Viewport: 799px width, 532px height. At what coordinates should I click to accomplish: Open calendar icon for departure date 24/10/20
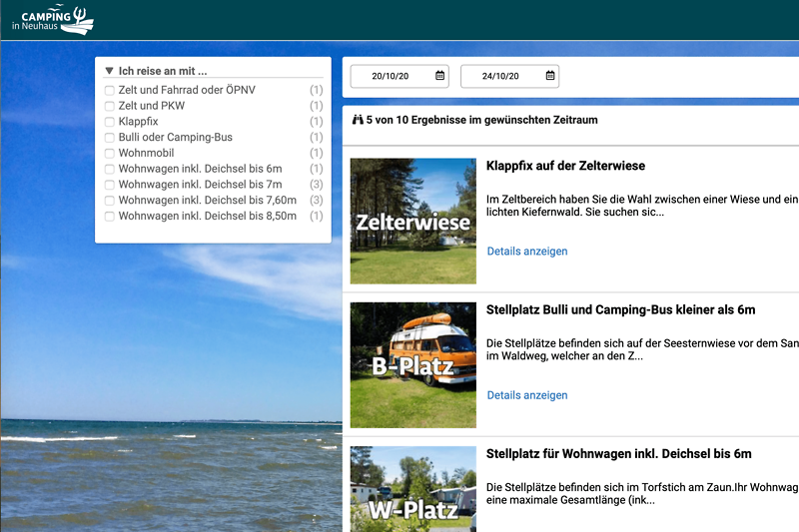point(550,76)
